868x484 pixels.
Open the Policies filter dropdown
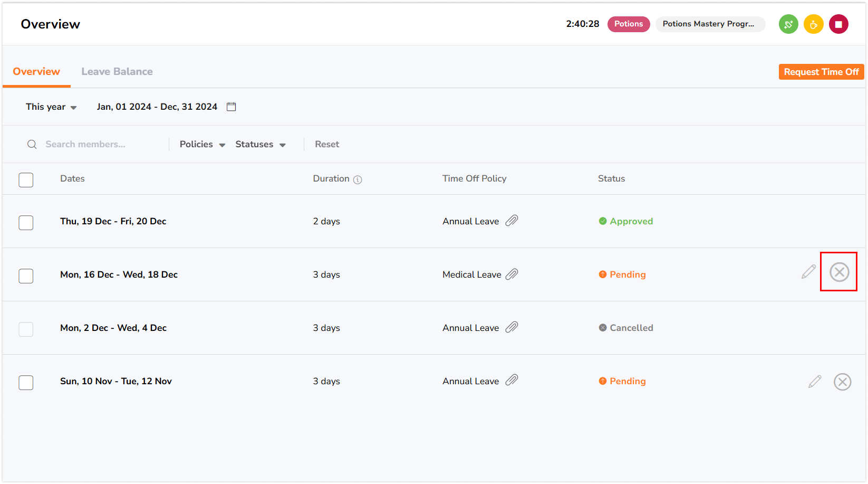coord(202,144)
